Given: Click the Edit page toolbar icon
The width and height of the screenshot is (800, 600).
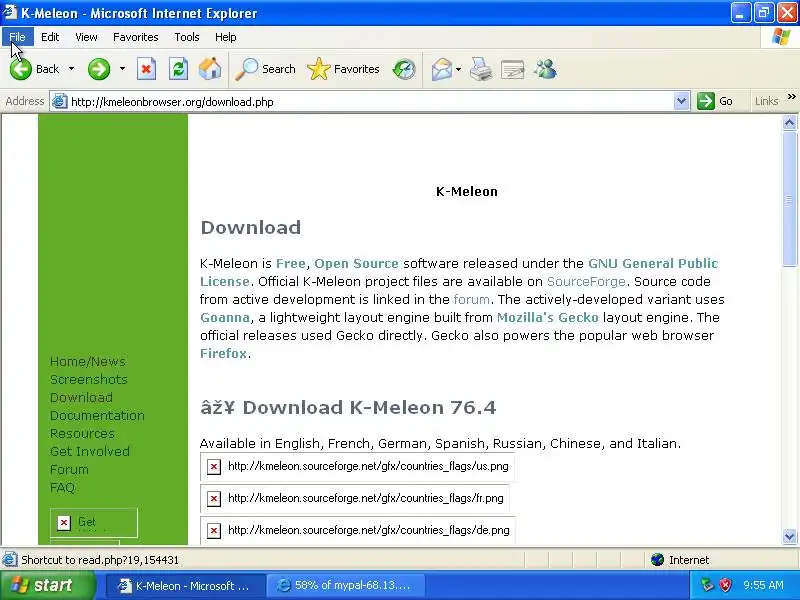Looking at the screenshot, I should (513, 69).
